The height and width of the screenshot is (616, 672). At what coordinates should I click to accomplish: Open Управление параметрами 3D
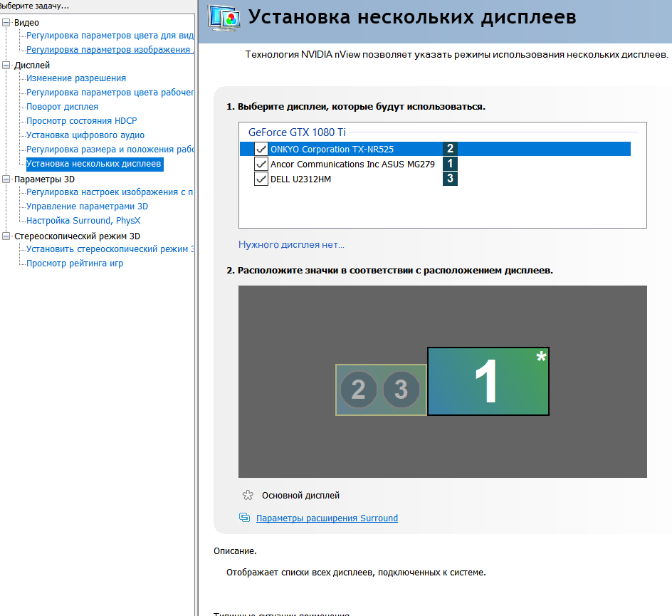point(87,207)
